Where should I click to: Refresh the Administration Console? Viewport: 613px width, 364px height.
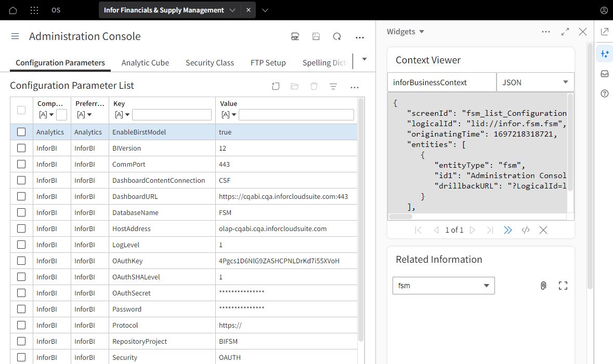[337, 37]
